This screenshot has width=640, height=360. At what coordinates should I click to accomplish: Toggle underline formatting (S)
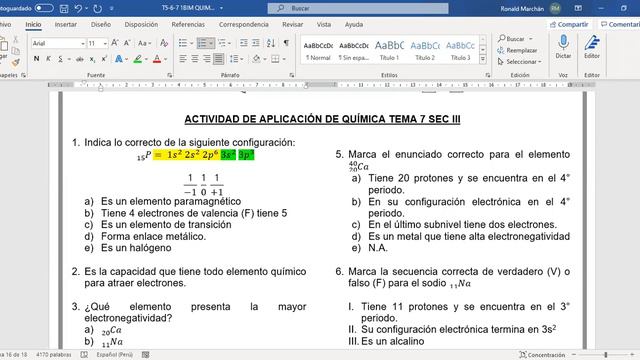(x=60, y=59)
